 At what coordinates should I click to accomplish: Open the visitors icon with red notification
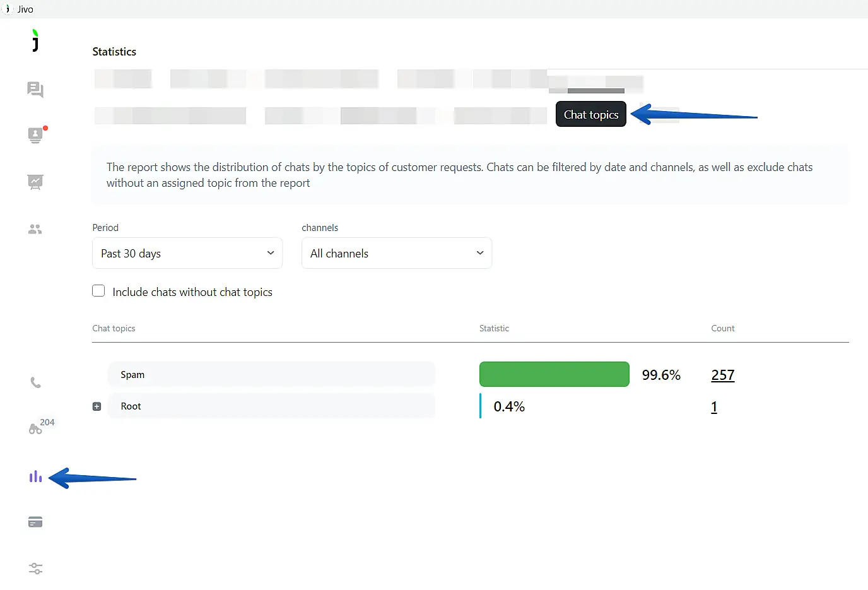(35, 135)
